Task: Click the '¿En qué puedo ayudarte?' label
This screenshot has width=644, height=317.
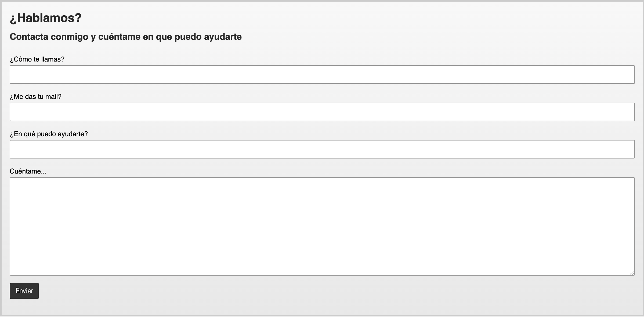Action: [x=49, y=134]
